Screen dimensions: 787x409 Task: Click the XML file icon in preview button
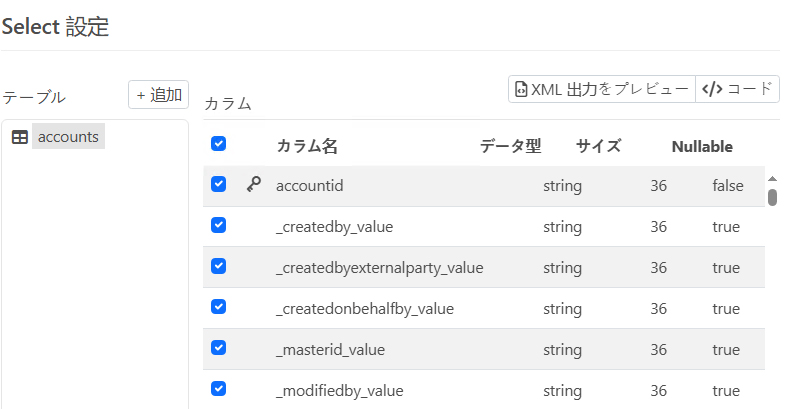click(521, 89)
